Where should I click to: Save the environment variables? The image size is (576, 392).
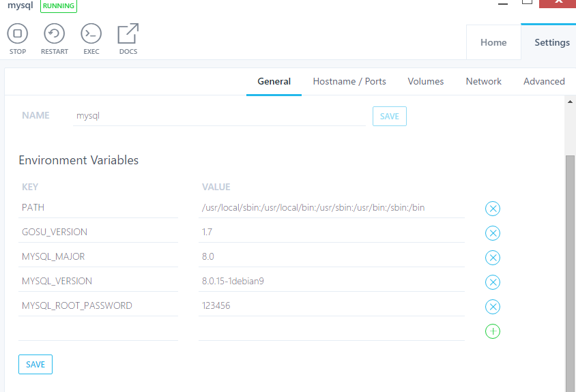(35, 365)
